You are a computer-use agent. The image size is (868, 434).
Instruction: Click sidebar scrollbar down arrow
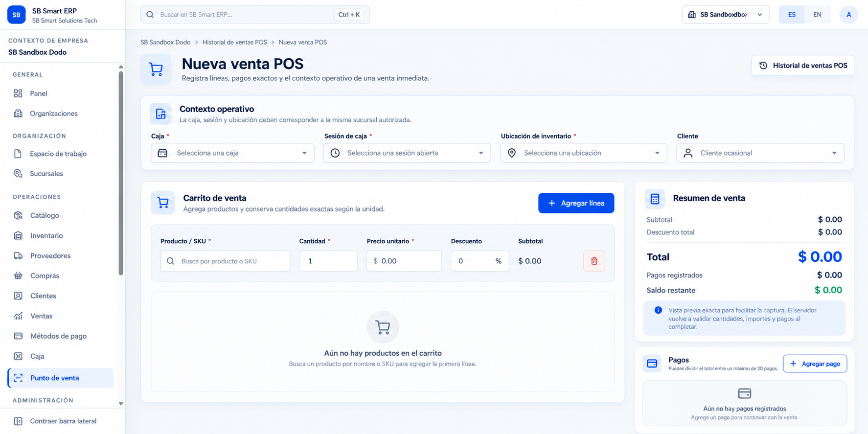pyautogui.click(x=121, y=404)
